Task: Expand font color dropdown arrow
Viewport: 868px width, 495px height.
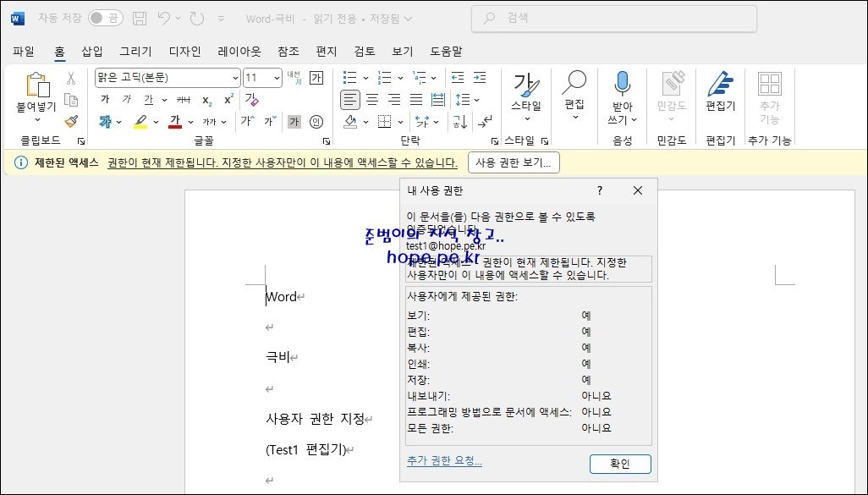Action: pyautogui.click(x=190, y=122)
